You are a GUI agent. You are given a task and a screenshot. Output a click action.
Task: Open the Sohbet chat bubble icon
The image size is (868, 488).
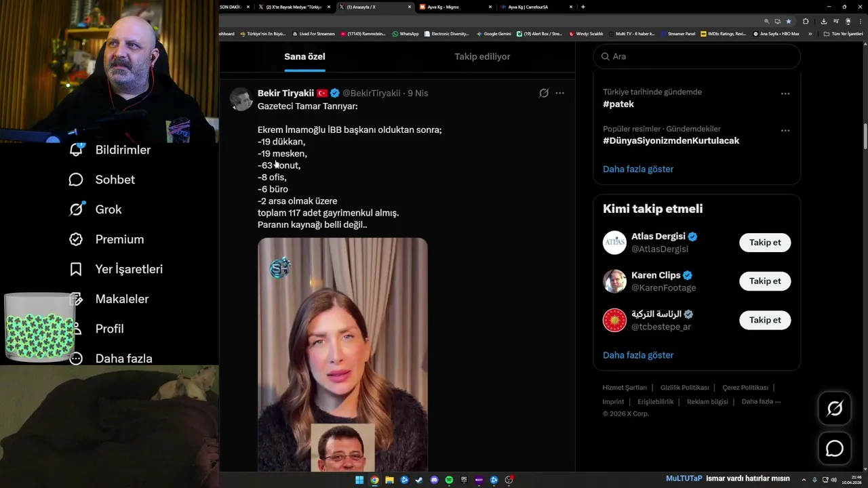[76, 180]
